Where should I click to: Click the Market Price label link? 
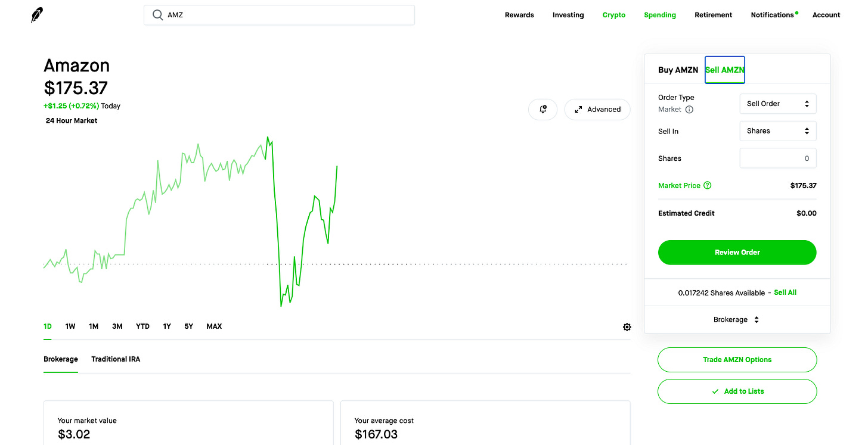tap(679, 185)
